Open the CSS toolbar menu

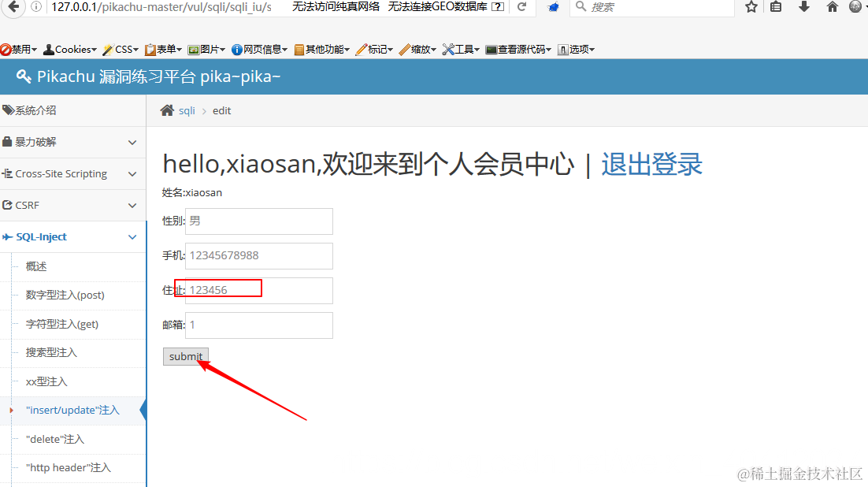(x=121, y=50)
